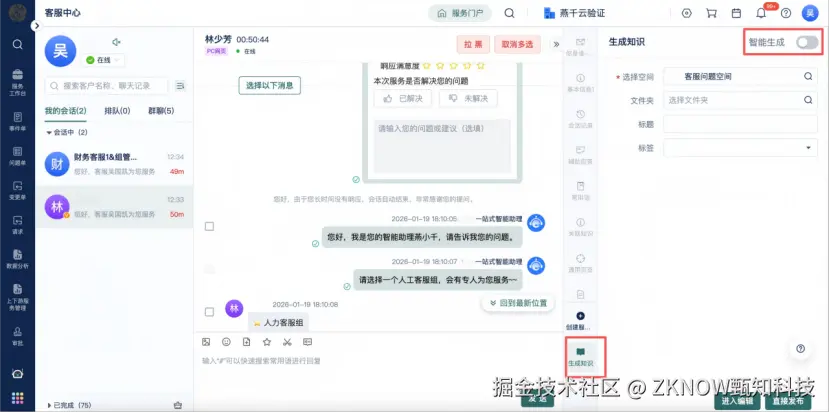Open the 生成知识 side tab
Viewport: 829px width, 413px height.
tap(581, 357)
